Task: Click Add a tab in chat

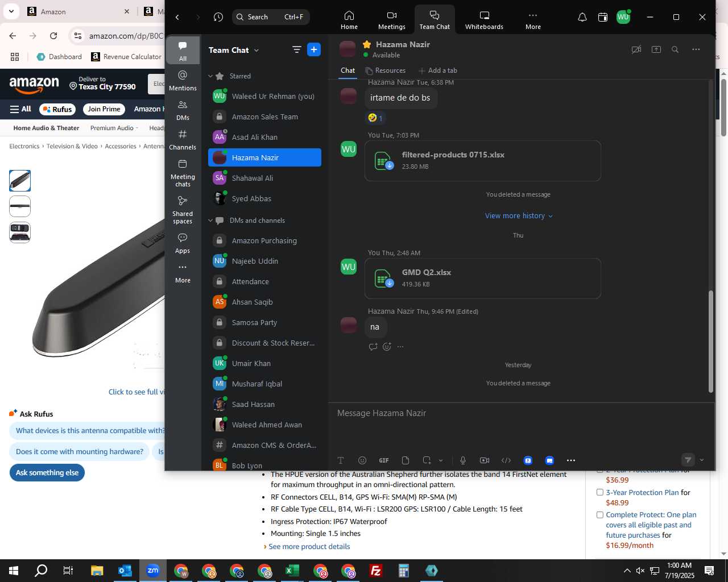Action: click(x=438, y=70)
